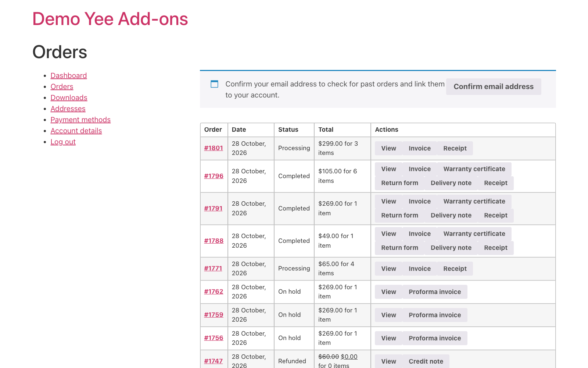Get Receipt for order #1796
588x368 pixels.
click(x=496, y=183)
